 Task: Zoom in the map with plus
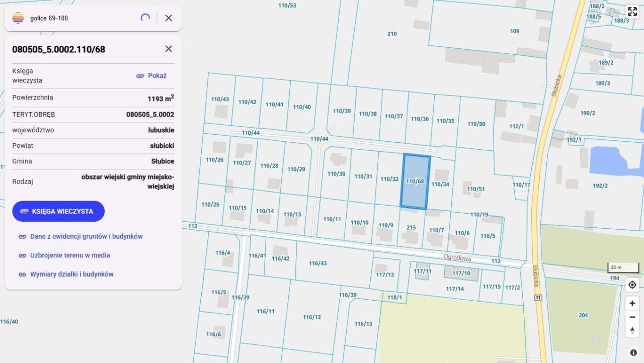tap(632, 303)
